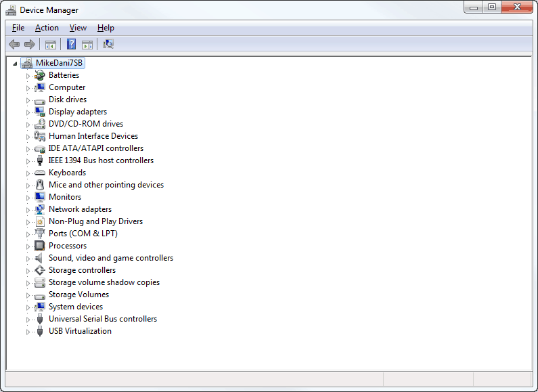This screenshot has height=392, width=538.
Task: Maximize the Device Manager window
Action: coord(492,7)
